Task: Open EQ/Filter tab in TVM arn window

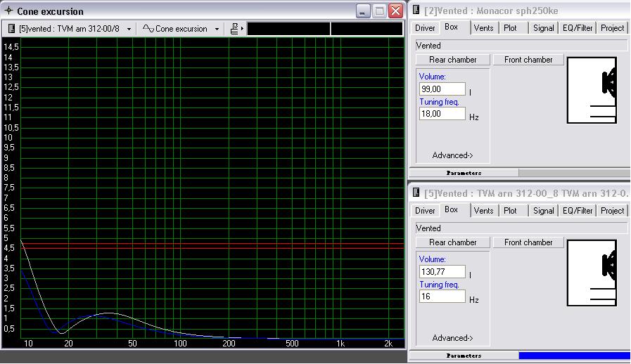Action: [578, 210]
